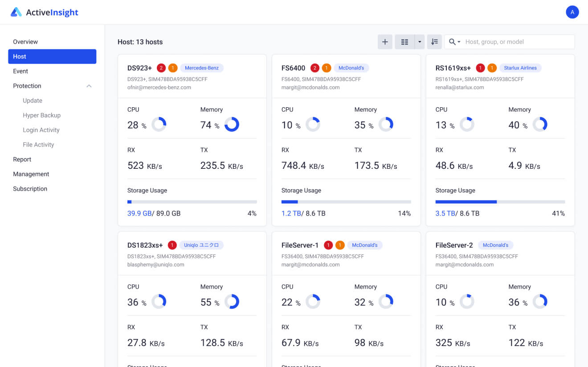Open the 39.9 GB storage link on DS923+

(x=139, y=213)
